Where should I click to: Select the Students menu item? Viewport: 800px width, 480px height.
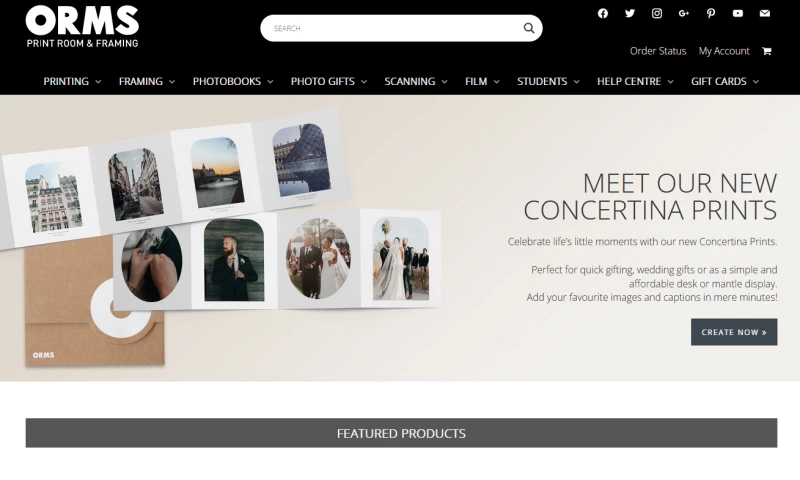(x=548, y=81)
